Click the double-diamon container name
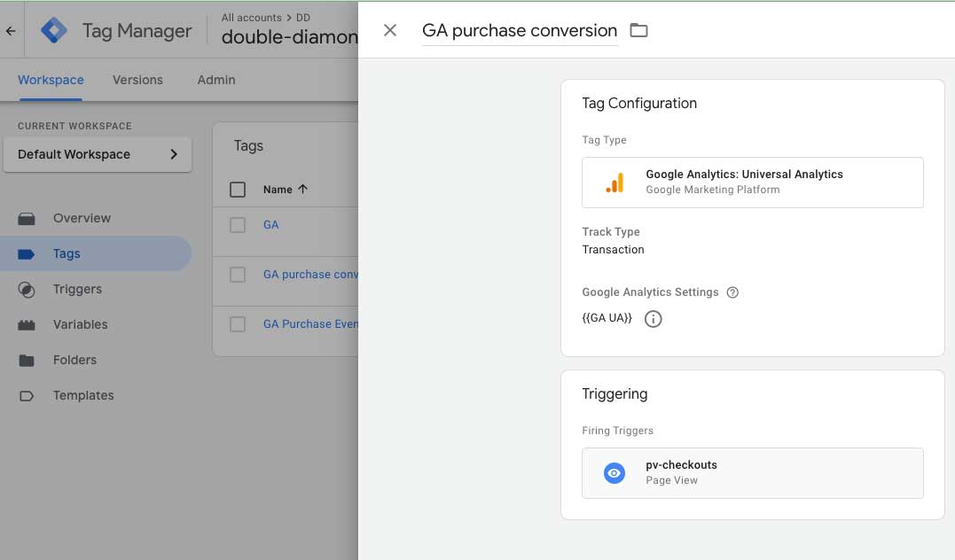 pyautogui.click(x=290, y=37)
